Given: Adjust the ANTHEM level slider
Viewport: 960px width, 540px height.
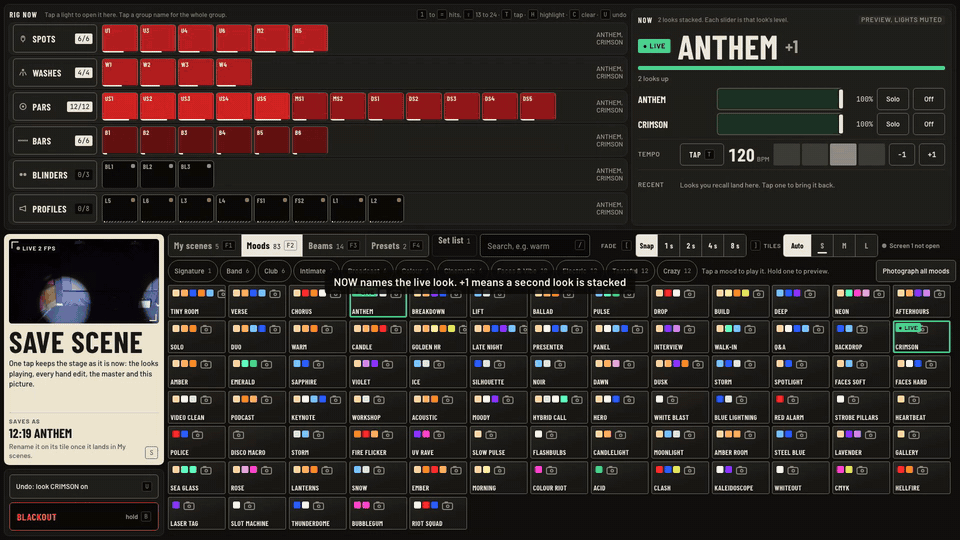Looking at the screenshot, I should 780,99.
